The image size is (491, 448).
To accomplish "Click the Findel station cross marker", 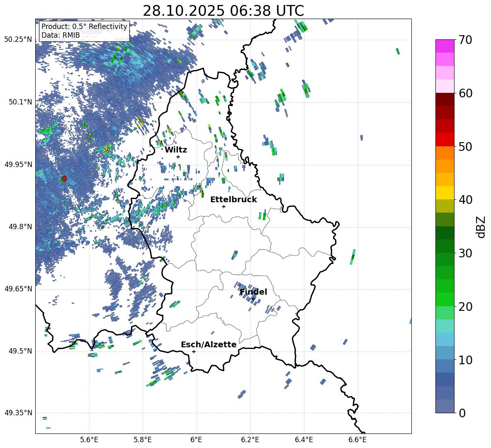I will (x=253, y=299).
